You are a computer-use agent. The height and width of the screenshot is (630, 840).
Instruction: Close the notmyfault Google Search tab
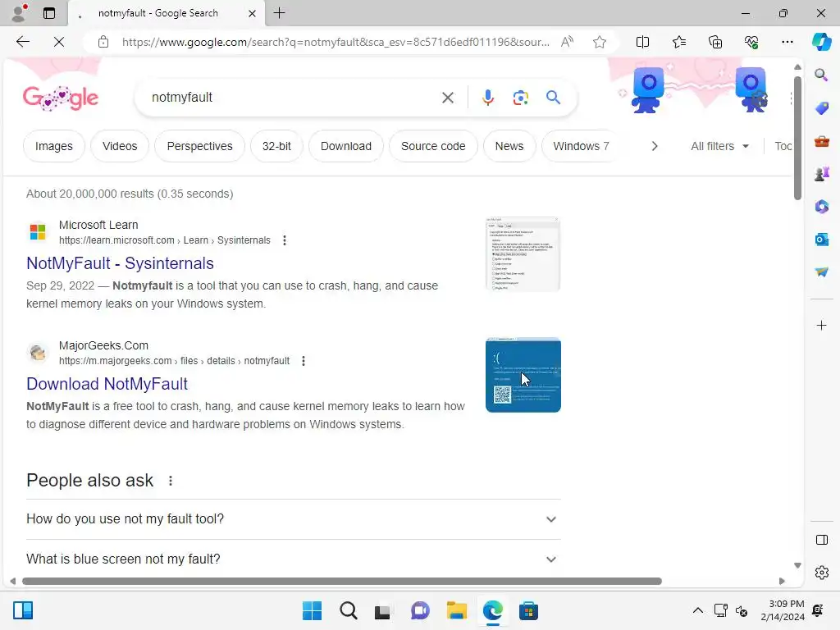click(x=252, y=13)
